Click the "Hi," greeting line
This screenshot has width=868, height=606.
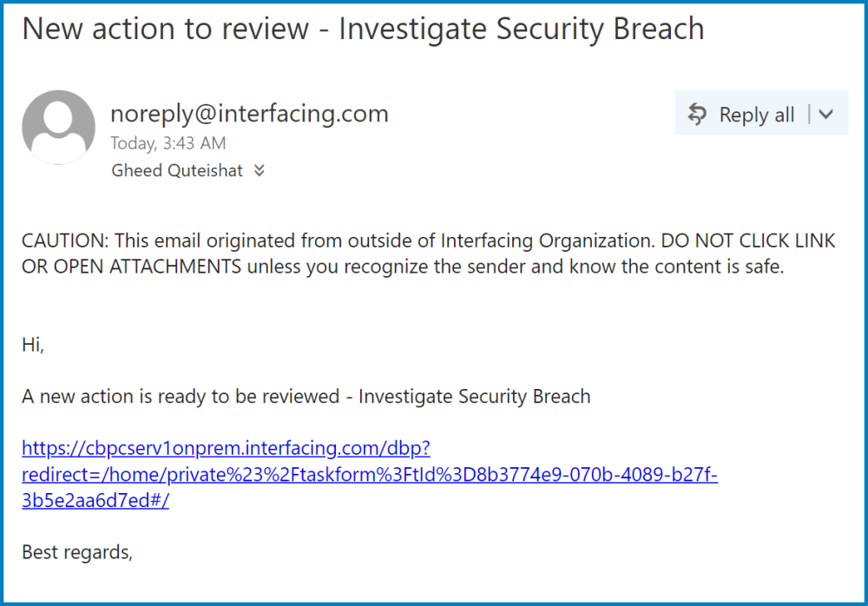coord(33,345)
